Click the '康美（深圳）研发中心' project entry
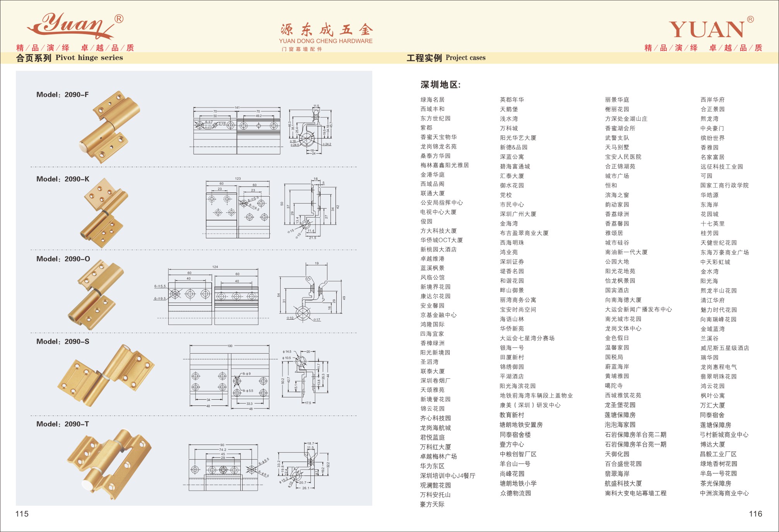This screenshot has width=779, height=532. [x=530, y=405]
